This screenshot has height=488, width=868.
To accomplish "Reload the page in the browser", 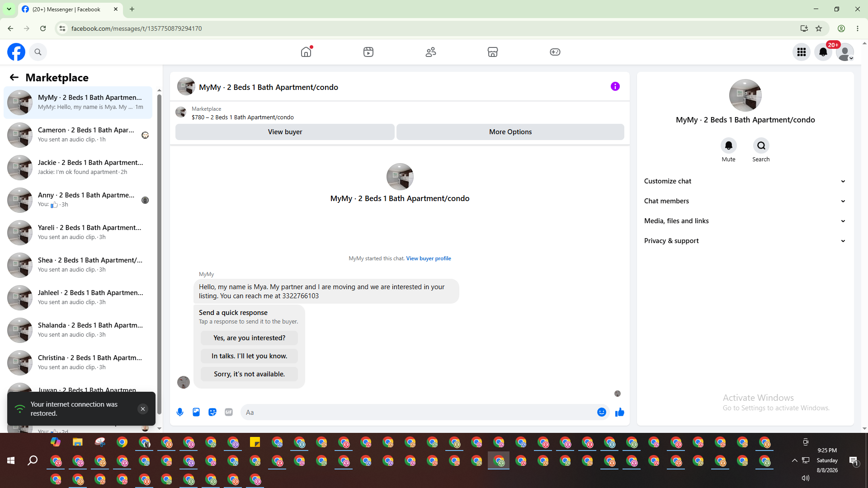I will coord(43,28).
